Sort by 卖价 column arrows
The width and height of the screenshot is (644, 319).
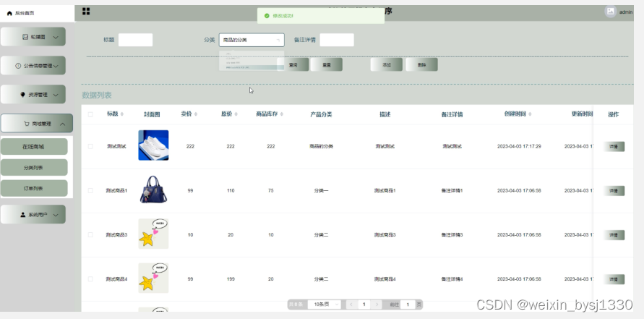tap(195, 114)
